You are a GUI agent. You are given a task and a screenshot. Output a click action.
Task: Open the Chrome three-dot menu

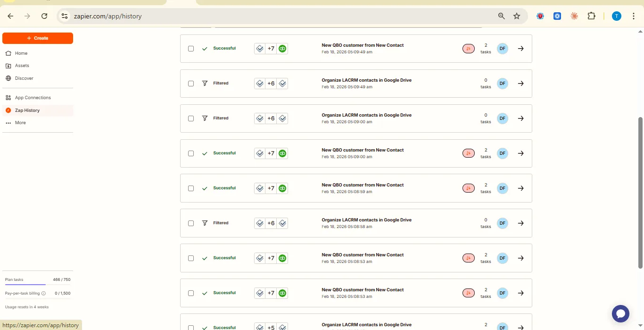point(633,16)
